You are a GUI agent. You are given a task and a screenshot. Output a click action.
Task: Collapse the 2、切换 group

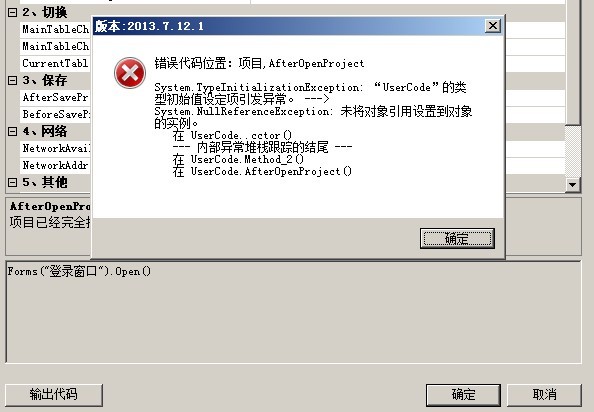(13, 12)
